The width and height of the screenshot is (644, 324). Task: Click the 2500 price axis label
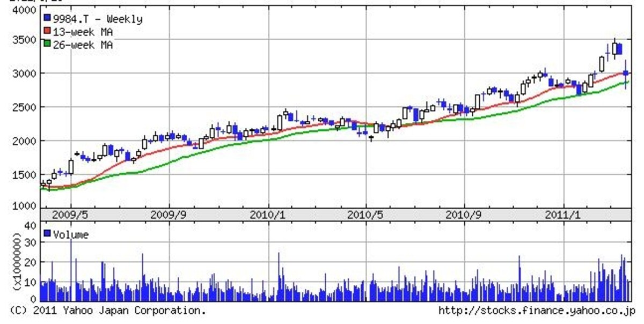click(x=23, y=107)
